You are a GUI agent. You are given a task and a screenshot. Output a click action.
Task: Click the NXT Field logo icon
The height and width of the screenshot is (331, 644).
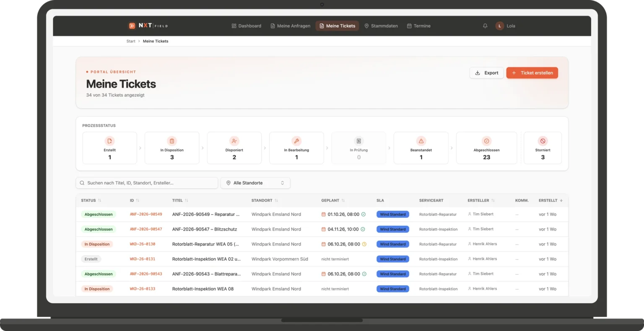coord(132,26)
